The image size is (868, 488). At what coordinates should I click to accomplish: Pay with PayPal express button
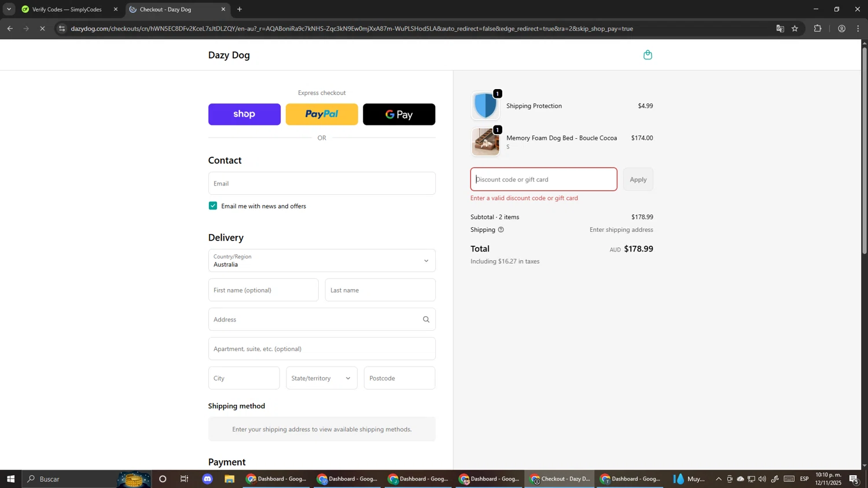(x=322, y=114)
